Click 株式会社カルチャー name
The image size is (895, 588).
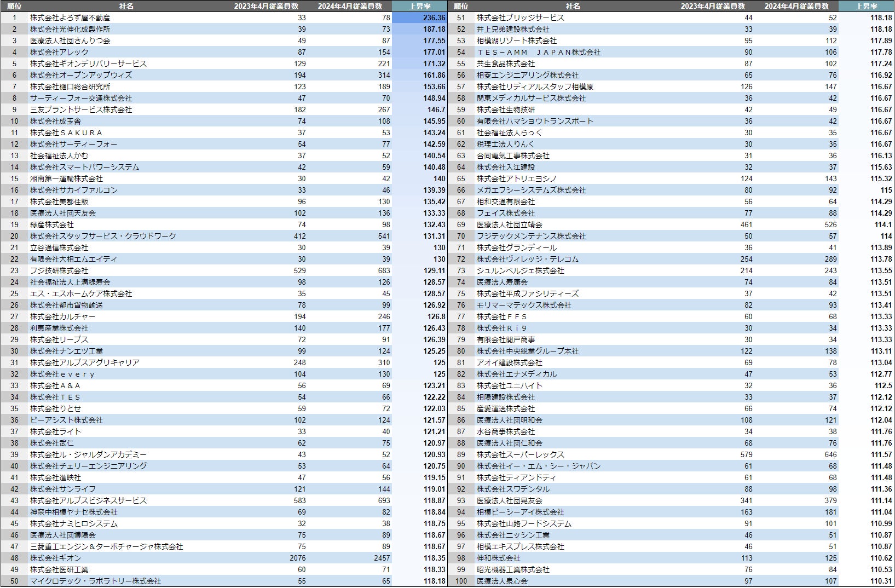(63, 316)
